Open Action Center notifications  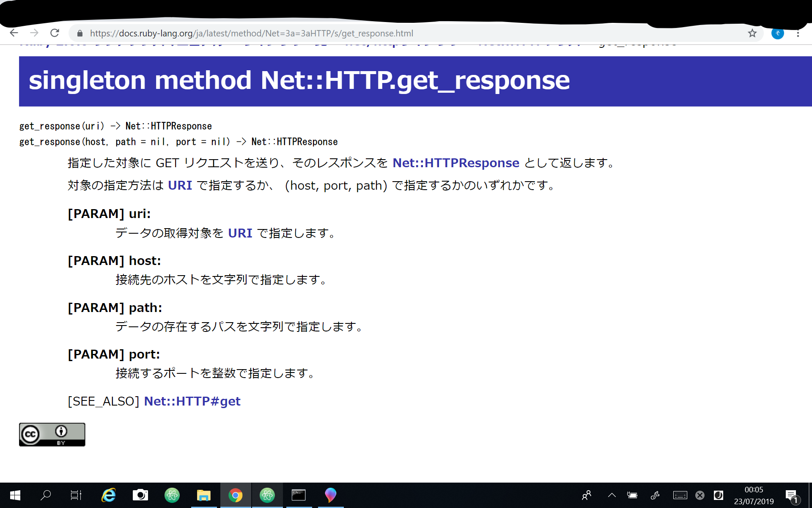(792, 495)
